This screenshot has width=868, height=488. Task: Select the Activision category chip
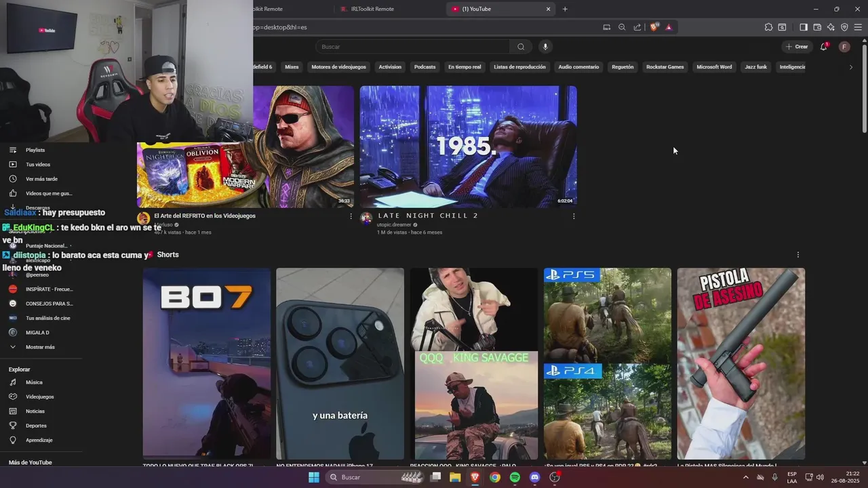(390, 67)
